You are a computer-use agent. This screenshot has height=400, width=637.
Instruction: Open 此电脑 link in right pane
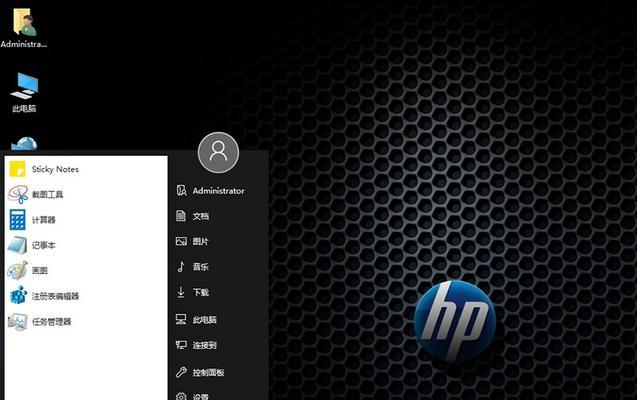[x=205, y=320]
